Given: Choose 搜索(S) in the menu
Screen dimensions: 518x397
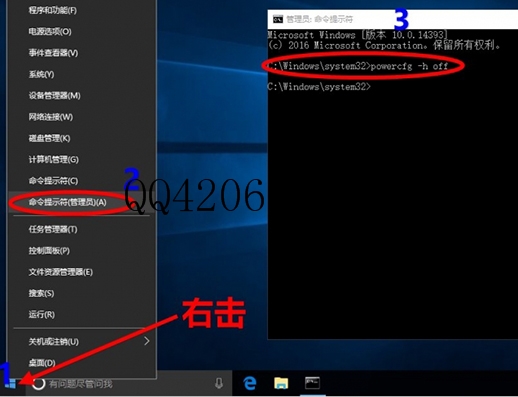Looking at the screenshot, I should click(x=41, y=293).
